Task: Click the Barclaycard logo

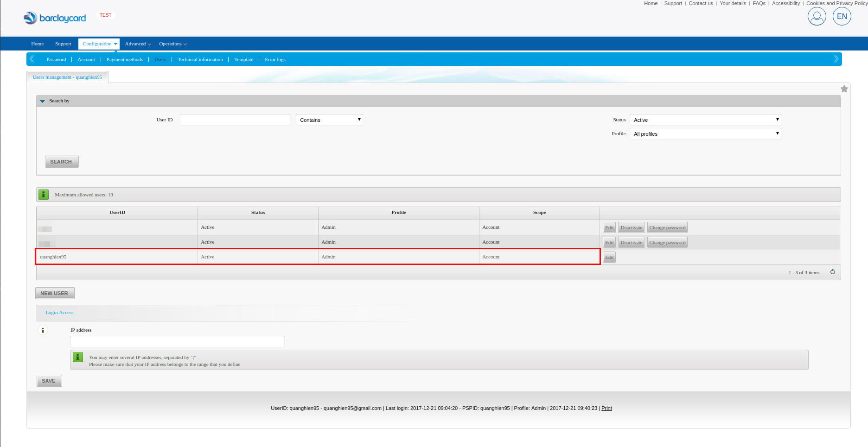Action: pyautogui.click(x=55, y=18)
